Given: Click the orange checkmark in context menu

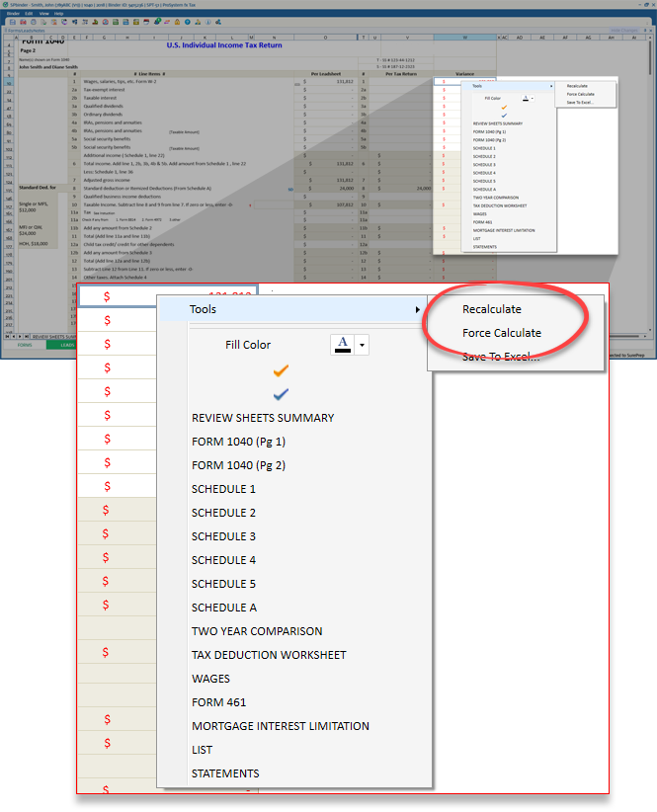Looking at the screenshot, I should (x=282, y=370).
